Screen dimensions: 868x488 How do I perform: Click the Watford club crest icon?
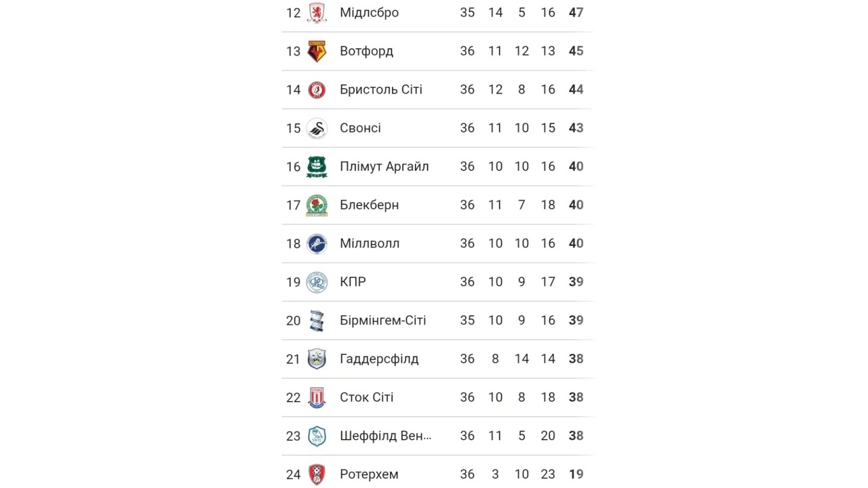(x=317, y=52)
